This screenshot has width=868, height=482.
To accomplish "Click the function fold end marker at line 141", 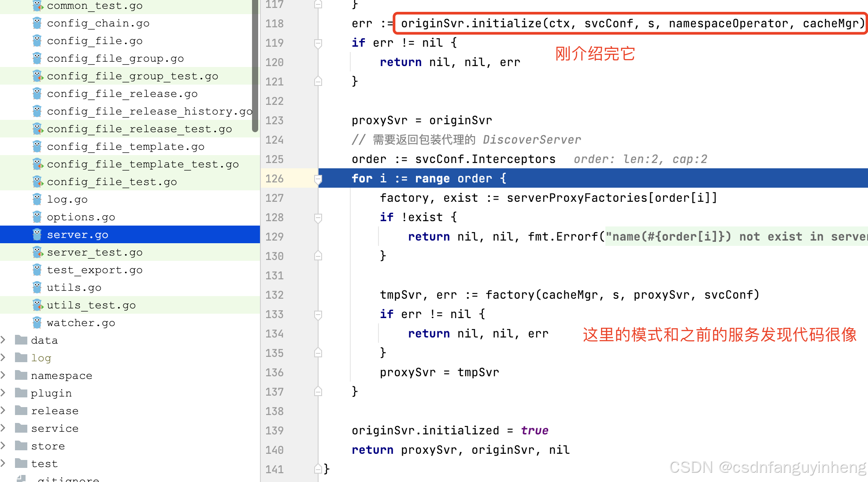I will coord(318,469).
